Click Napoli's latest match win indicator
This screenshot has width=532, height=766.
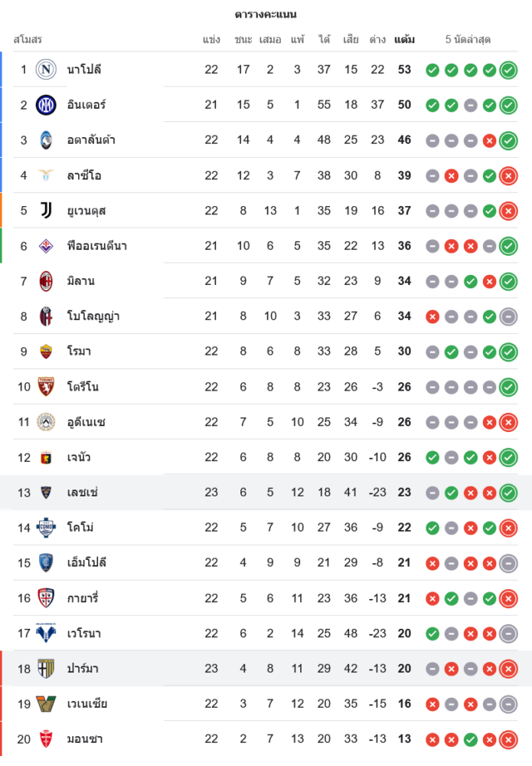[508, 70]
